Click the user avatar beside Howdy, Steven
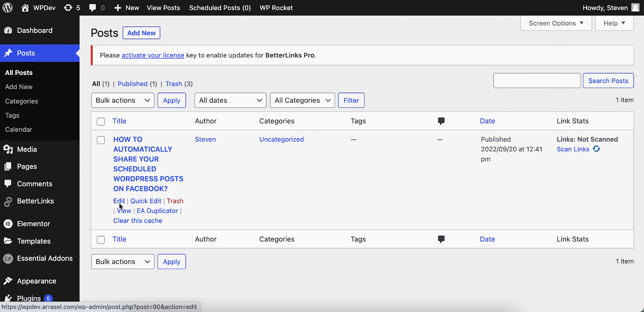Viewport: 644px width, 312px height. point(635,8)
